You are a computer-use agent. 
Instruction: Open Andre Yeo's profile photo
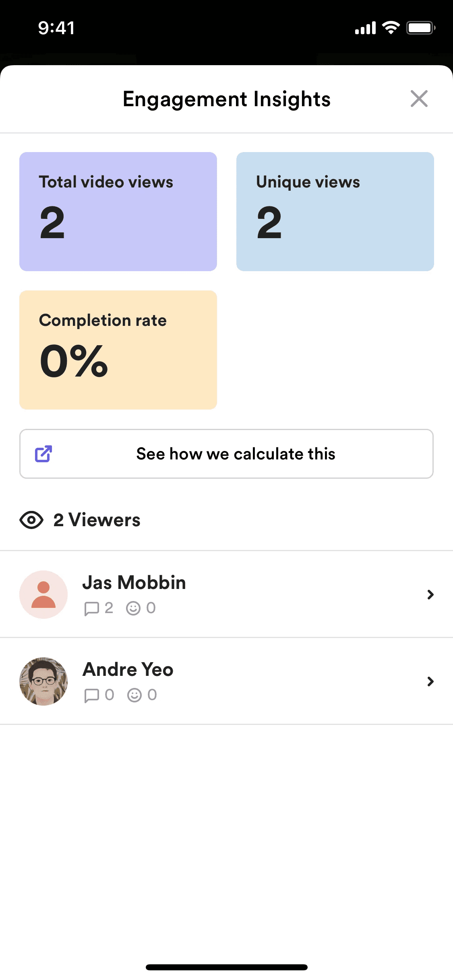[43, 681]
